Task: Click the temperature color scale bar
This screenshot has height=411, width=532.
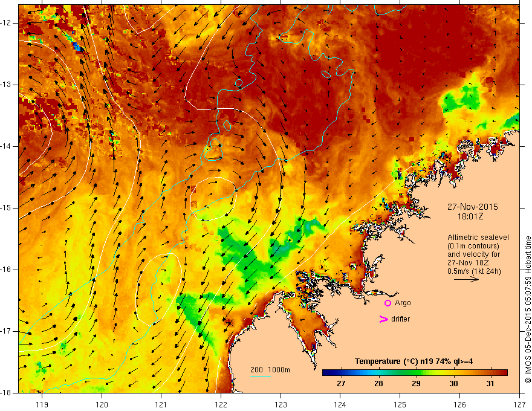Action: pos(415,372)
